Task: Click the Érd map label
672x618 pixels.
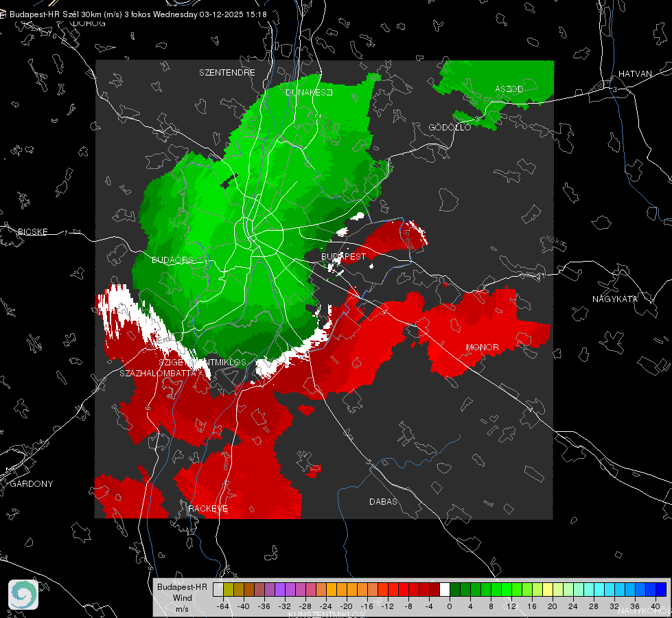Action: pyautogui.click(x=163, y=340)
